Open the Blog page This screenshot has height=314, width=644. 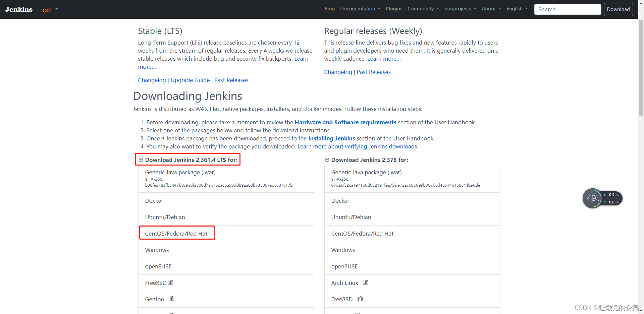click(329, 9)
